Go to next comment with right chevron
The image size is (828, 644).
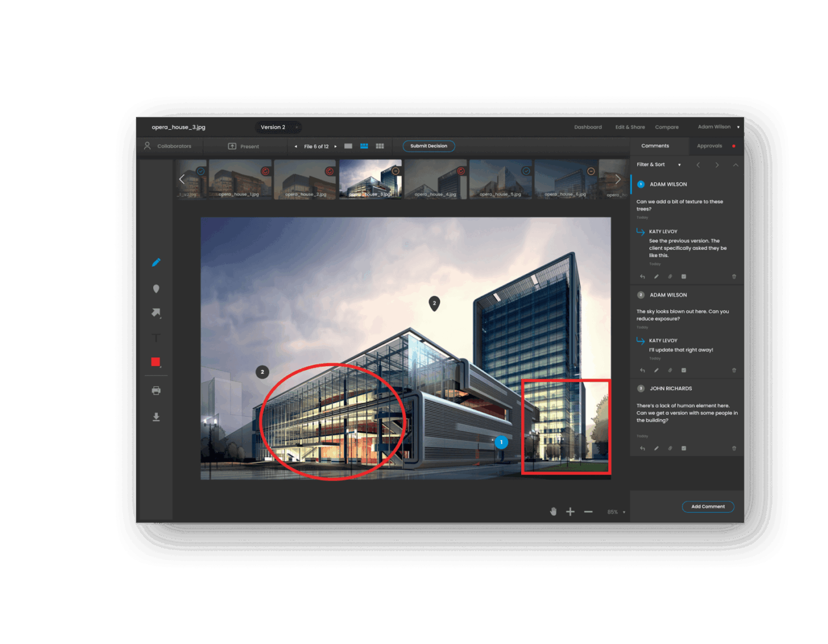click(717, 165)
